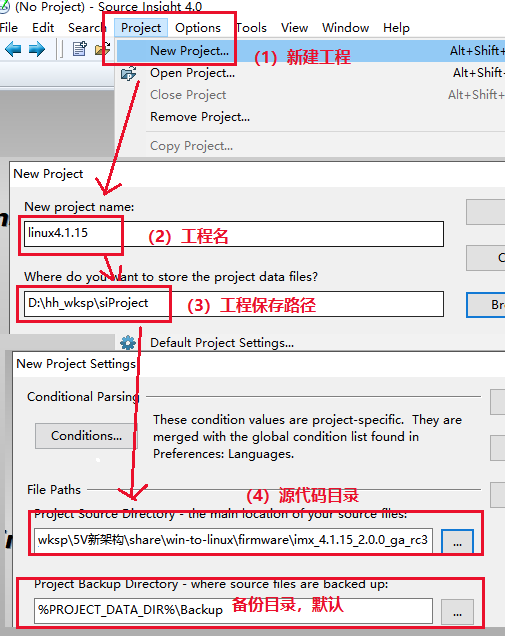Open the Project menu
This screenshot has width=505, height=636.
(141, 28)
